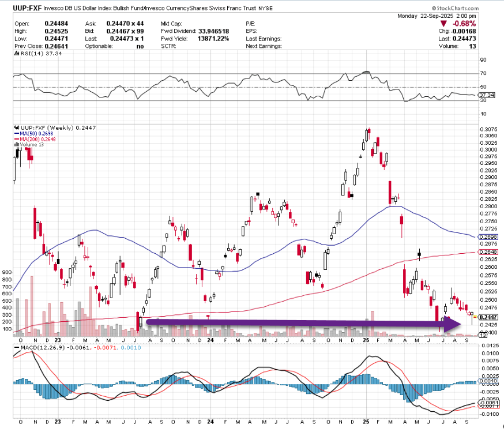Click the 30 level on the RSI axis

[x=483, y=100]
